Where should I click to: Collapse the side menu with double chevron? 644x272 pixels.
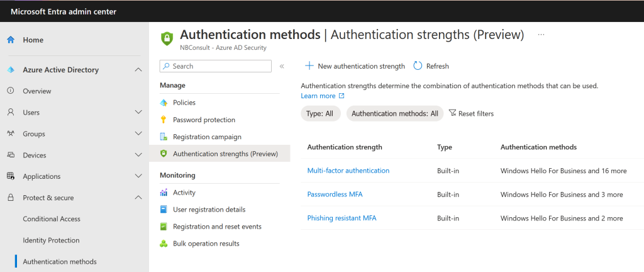pyautogui.click(x=282, y=66)
